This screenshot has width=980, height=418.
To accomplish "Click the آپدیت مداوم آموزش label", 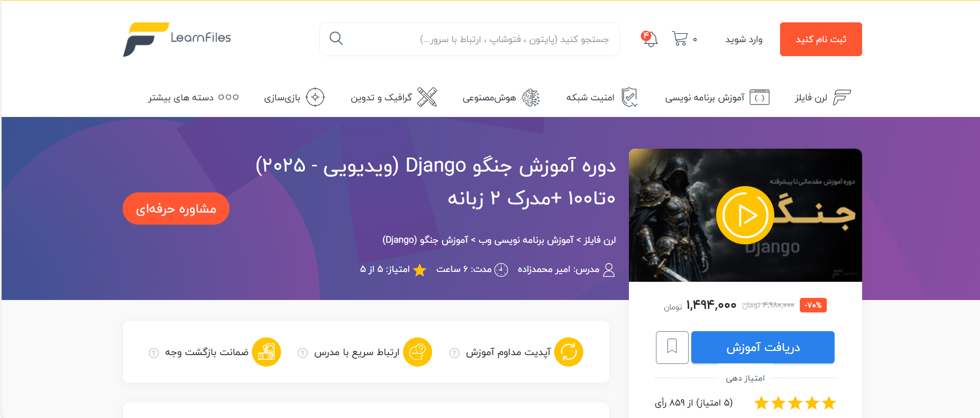I will click(508, 352).
